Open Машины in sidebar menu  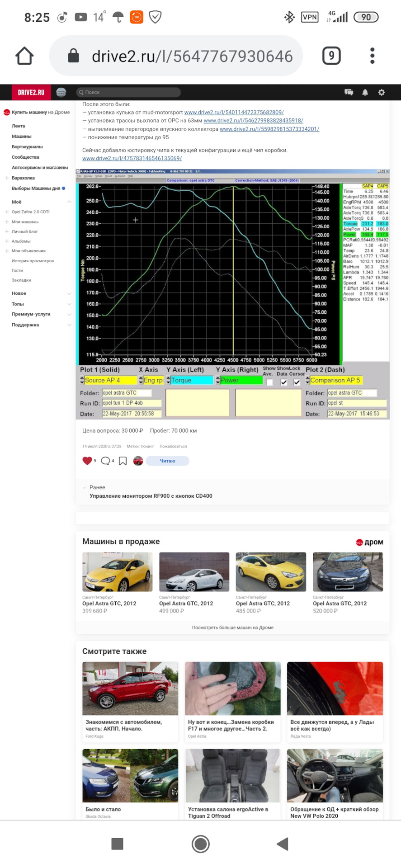pos(22,137)
